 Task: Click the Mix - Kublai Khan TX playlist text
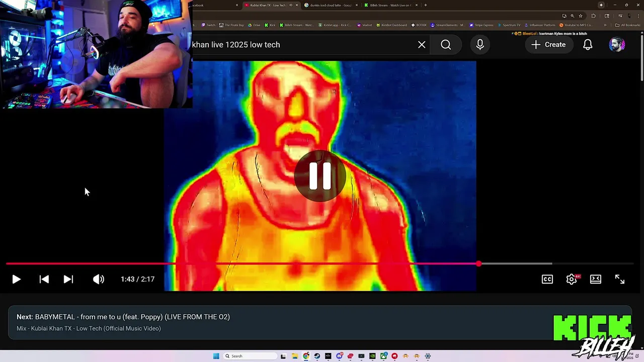[89, 328]
